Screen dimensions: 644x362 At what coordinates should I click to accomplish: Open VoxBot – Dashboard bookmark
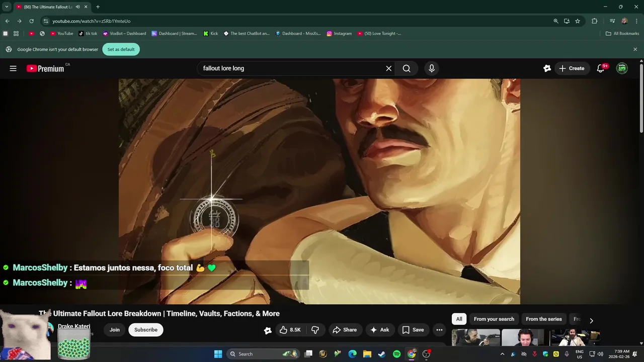pyautogui.click(x=124, y=34)
